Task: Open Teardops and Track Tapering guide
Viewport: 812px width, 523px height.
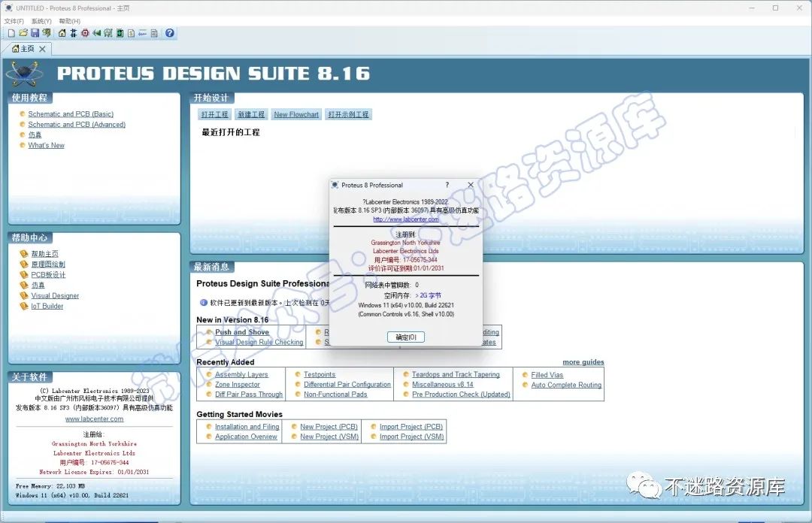Action: point(456,374)
